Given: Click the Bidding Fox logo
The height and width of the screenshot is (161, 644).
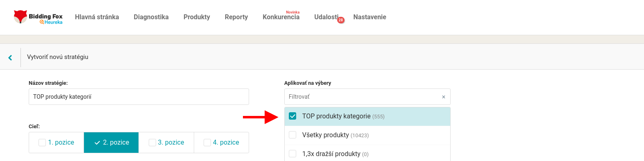Looking at the screenshot, I should pyautogui.click(x=38, y=17).
